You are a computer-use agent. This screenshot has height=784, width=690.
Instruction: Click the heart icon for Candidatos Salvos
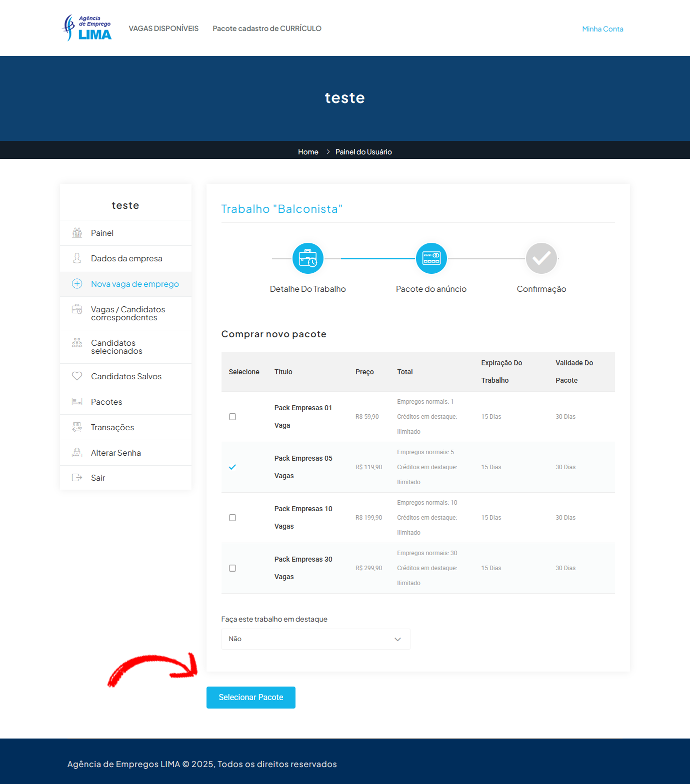[x=77, y=376]
